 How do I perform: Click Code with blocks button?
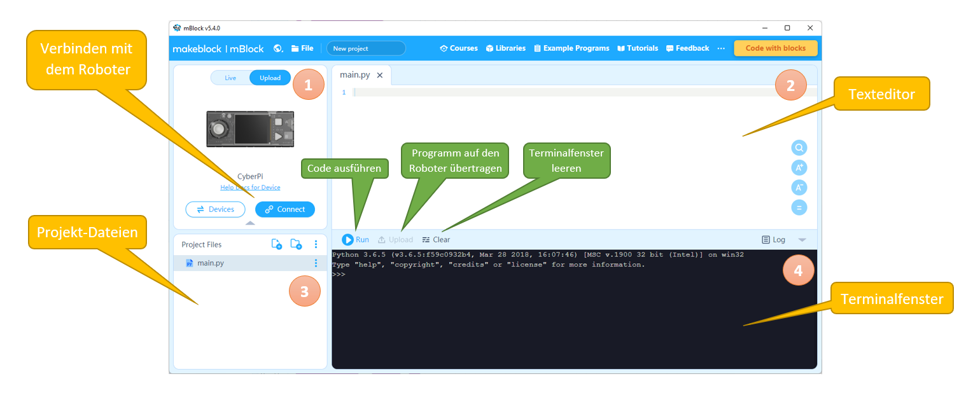(776, 48)
